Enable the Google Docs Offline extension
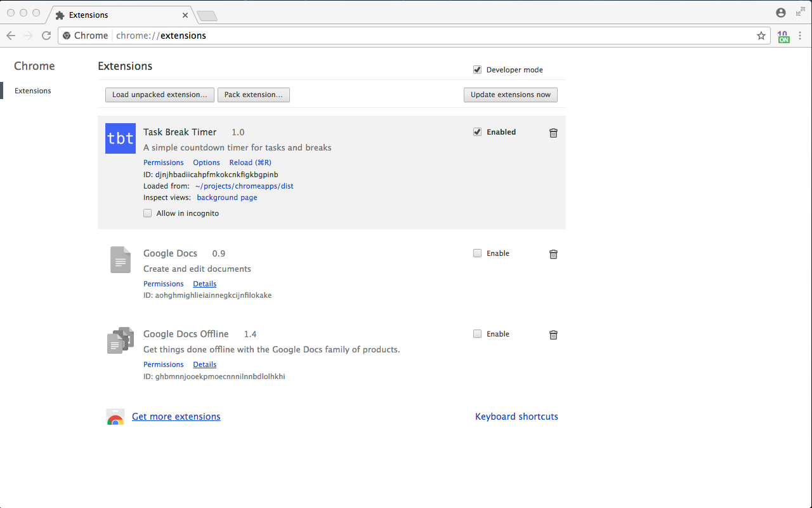The height and width of the screenshot is (508, 812). tap(477, 334)
